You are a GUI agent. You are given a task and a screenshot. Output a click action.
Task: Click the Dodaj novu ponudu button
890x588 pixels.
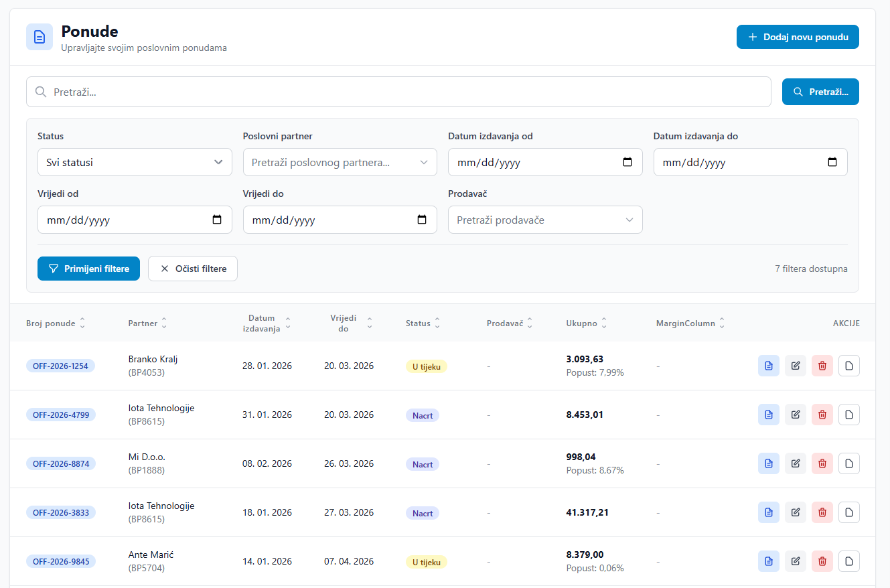[x=798, y=37]
